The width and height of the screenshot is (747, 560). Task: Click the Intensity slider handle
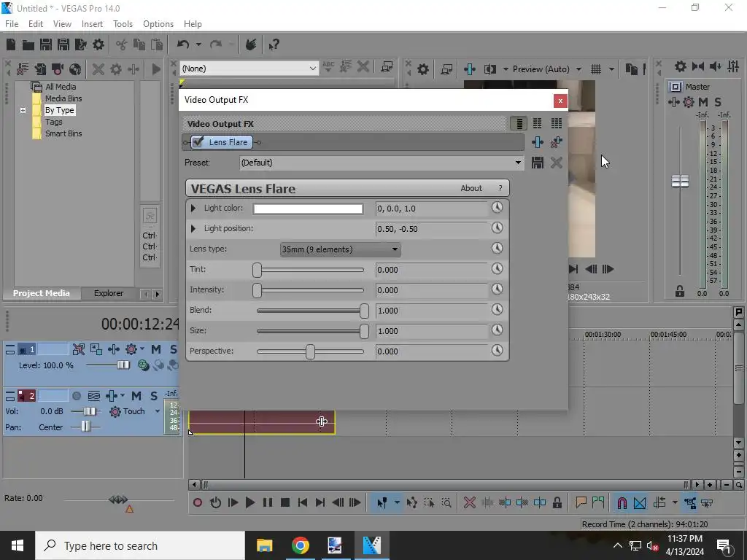(x=258, y=290)
